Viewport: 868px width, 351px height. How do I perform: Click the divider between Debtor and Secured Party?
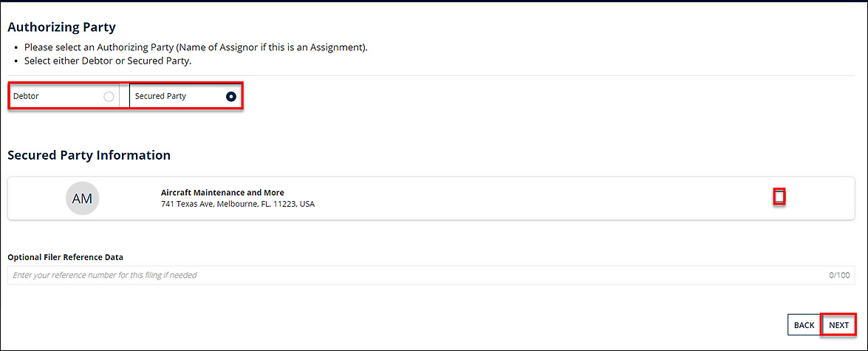(124, 96)
